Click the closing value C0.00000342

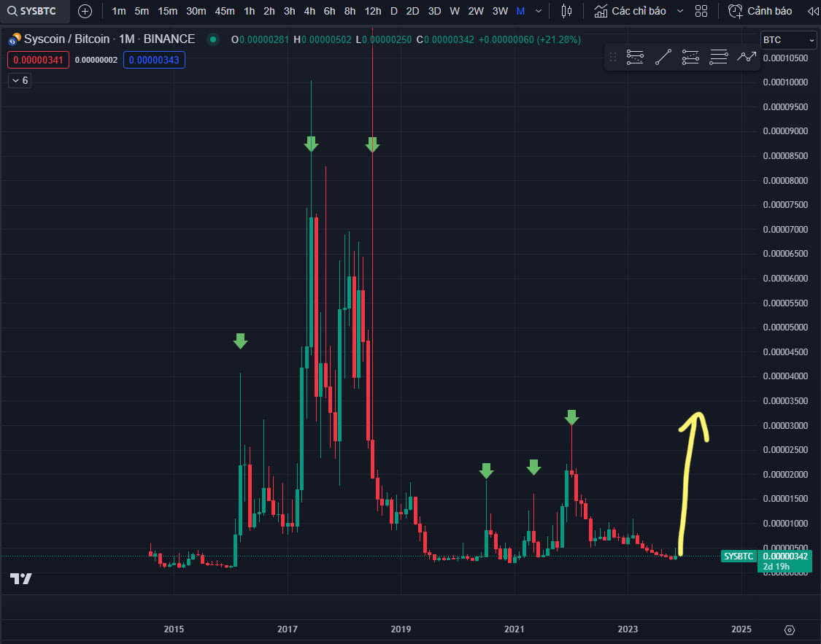click(445, 40)
